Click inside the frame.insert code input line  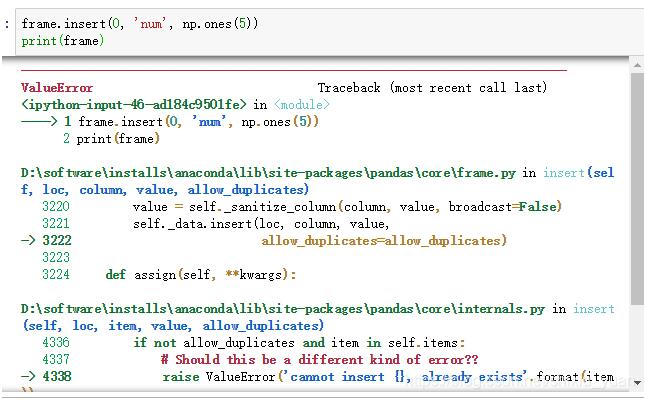tap(140, 24)
